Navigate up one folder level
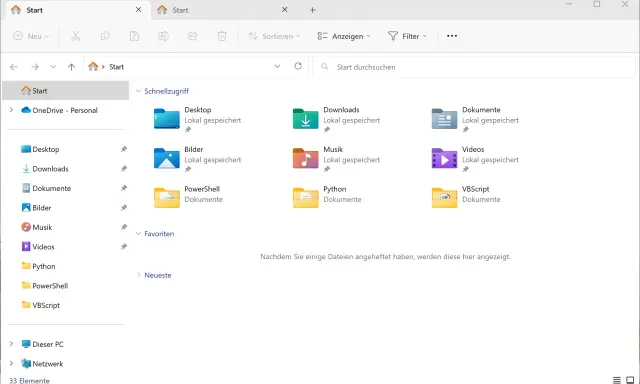Image resolution: width=640 pixels, height=384 pixels. coord(71,67)
